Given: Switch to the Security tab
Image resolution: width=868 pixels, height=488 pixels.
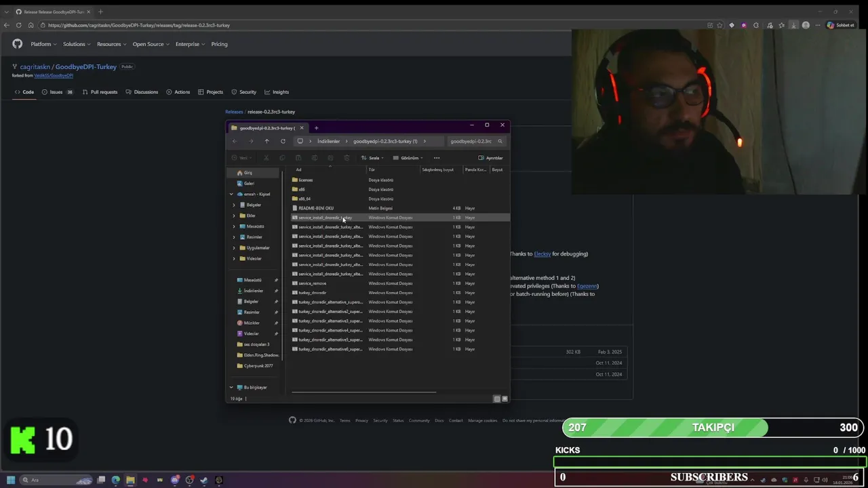Looking at the screenshot, I should tap(244, 92).
